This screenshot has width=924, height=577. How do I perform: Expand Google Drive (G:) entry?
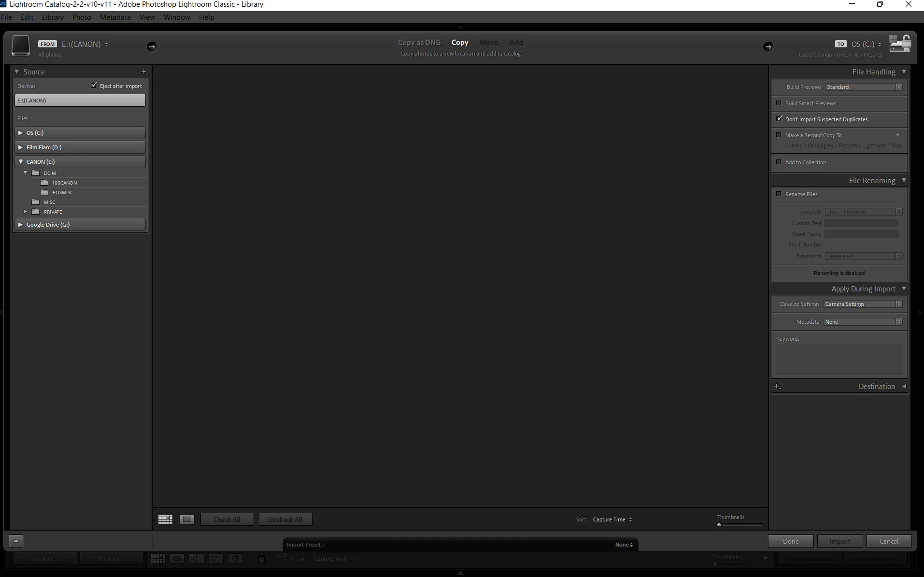(x=20, y=224)
